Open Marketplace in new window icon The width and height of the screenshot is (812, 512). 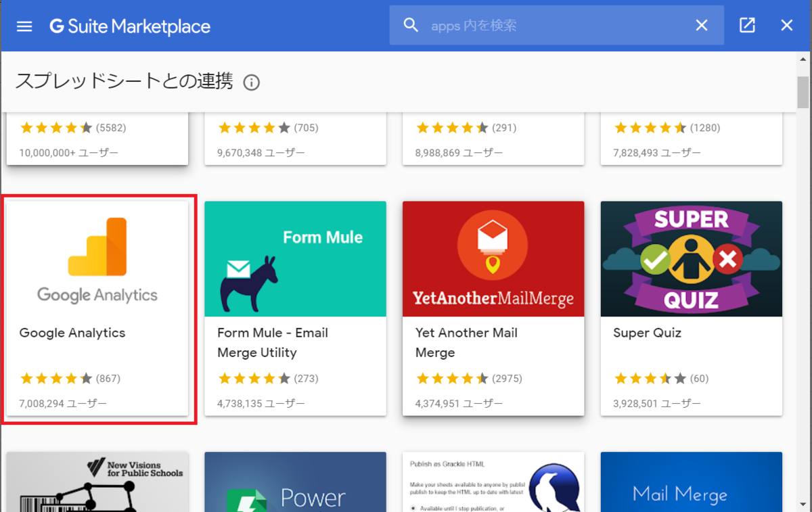tap(747, 26)
